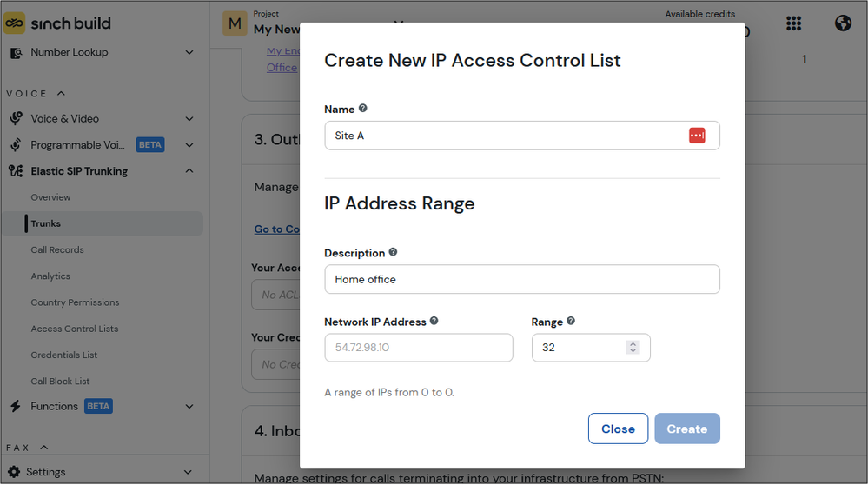Click the Functions lightning bolt icon
This screenshot has height=485, width=868.
click(x=16, y=407)
